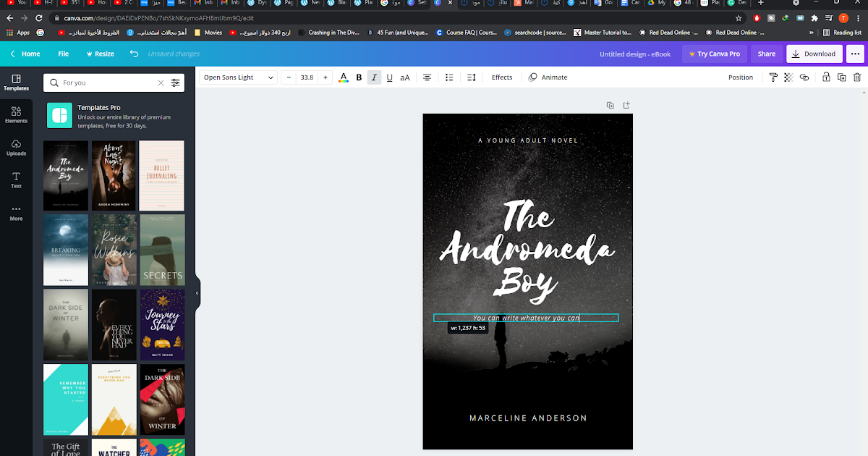Open the Reading list
Image resolution: width=868 pixels, height=456 pixels.
[x=843, y=33]
